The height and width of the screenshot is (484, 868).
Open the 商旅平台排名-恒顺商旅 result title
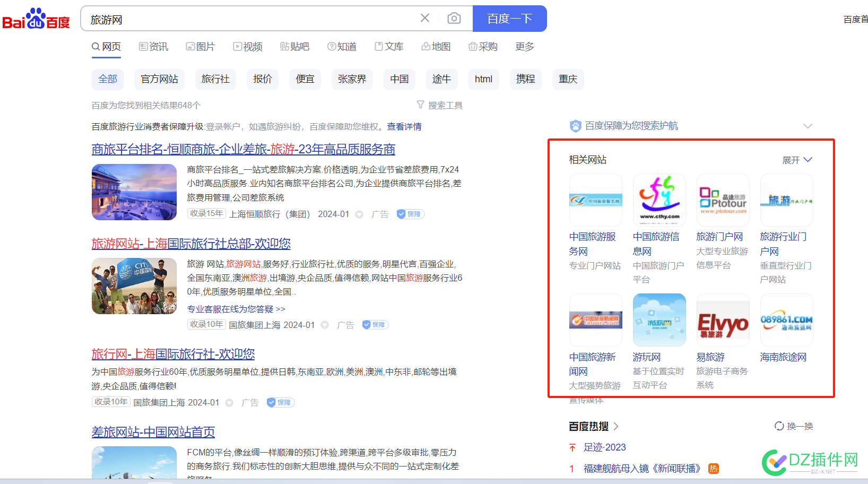244,150
